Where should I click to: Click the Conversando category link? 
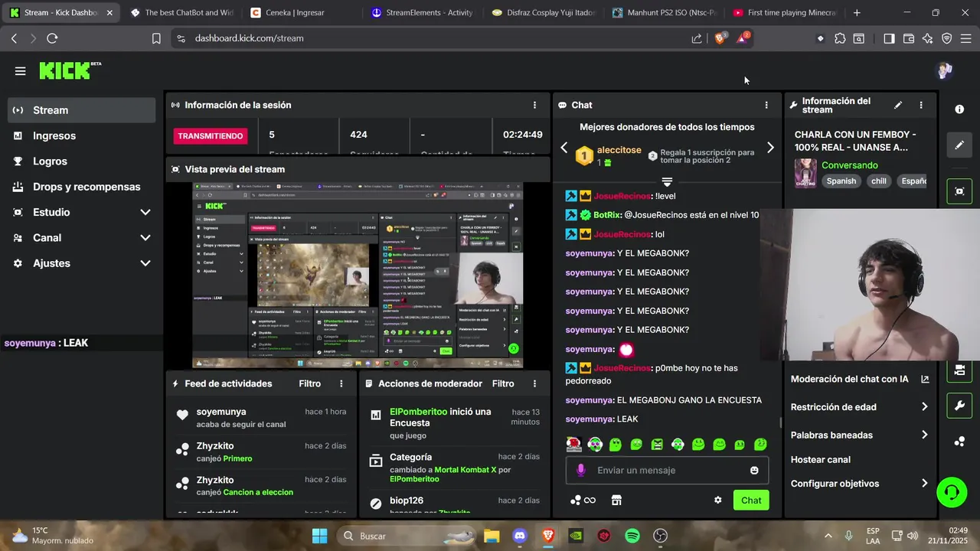[x=850, y=165]
